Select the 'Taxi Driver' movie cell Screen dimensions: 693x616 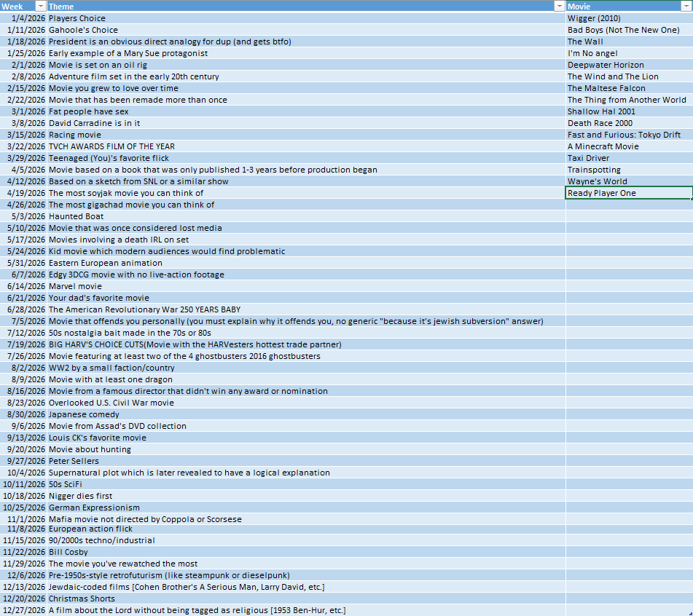[x=628, y=158]
